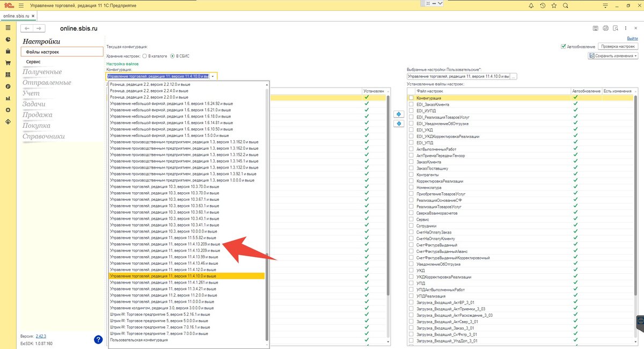The width and height of the screenshot is (644, 349).
Task: Open the pie chart section in sidebar
Action: tap(8, 39)
